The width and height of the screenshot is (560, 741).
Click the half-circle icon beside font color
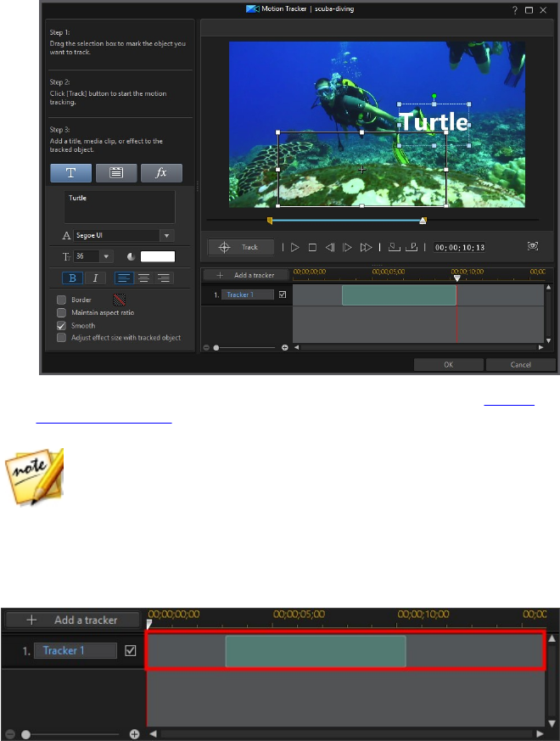131,256
